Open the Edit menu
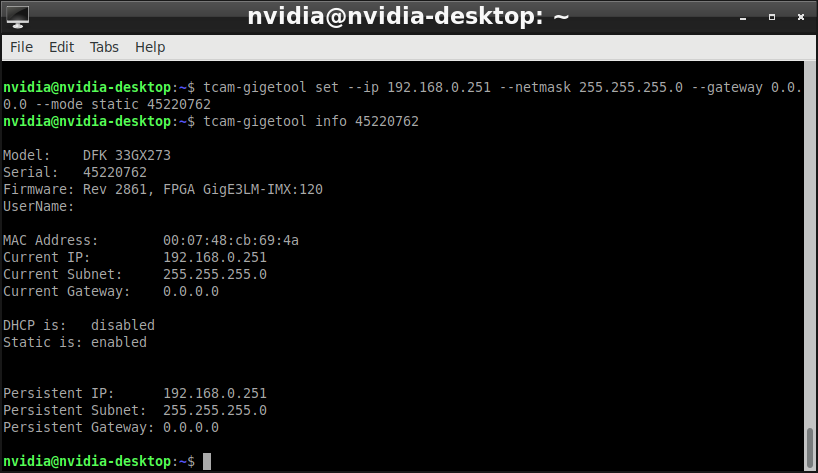 [62, 47]
